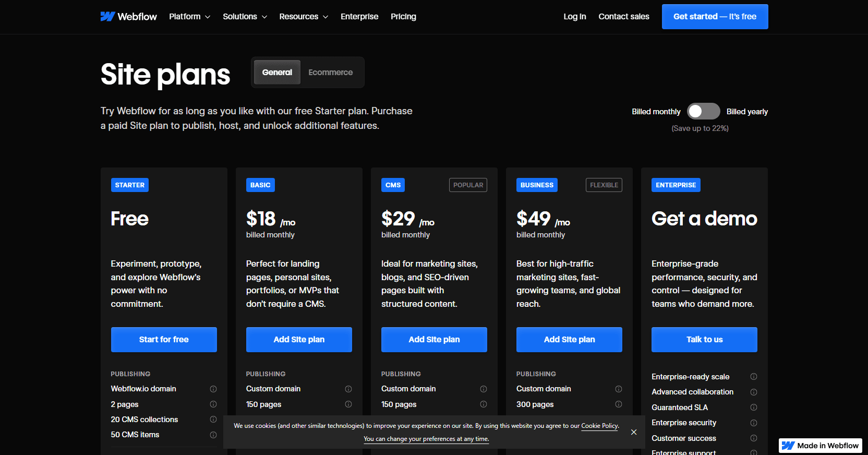The width and height of the screenshot is (868, 455).
Task: Click the ENTERPRISE plan badge
Action: [676, 185]
